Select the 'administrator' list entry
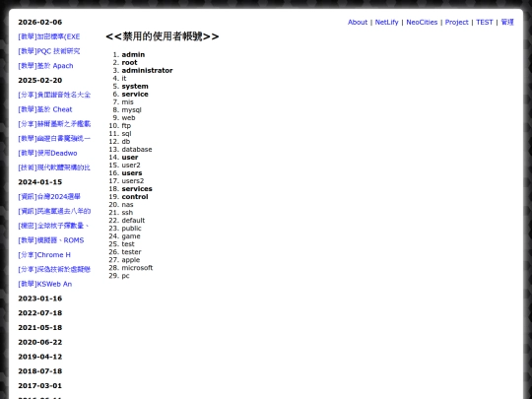This screenshot has width=532, height=399. click(x=147, y=71)
